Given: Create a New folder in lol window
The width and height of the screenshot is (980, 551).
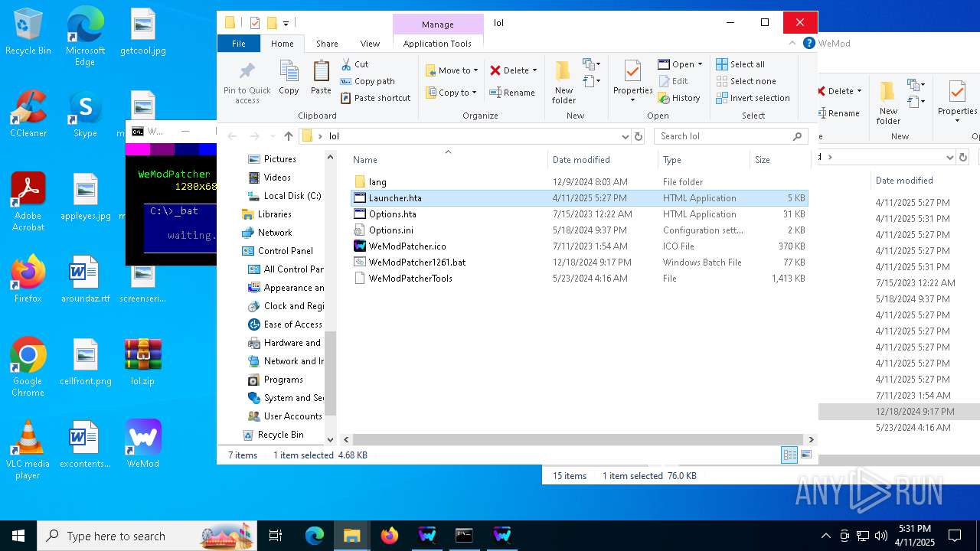Looking at the screenshot, I should coord(563,82).
